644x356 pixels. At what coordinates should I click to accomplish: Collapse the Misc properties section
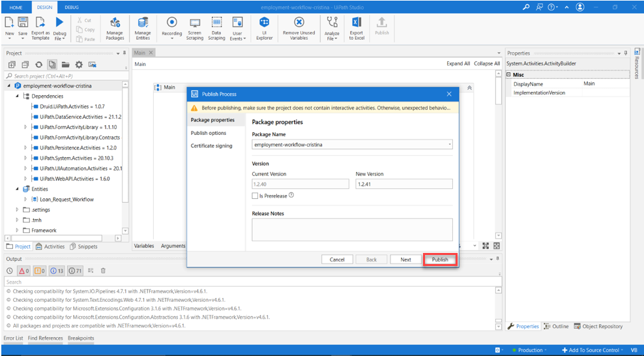(508, 75)
